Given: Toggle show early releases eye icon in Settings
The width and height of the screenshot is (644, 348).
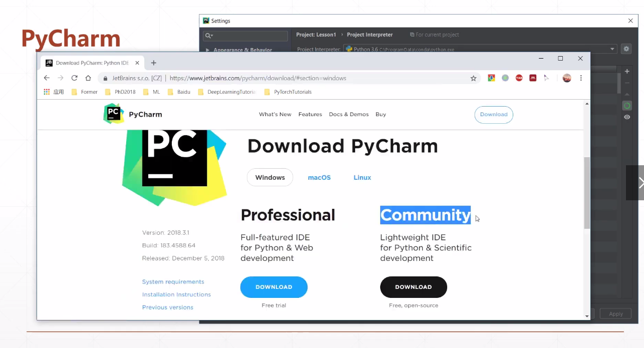Looking at the screenshot, I should pyautogui.click(x=627, y=117).
